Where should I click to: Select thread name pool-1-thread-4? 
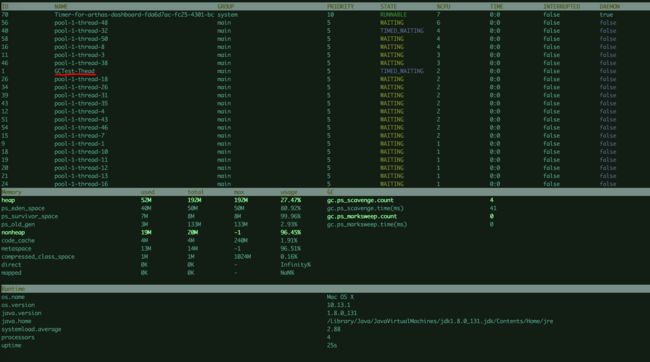tap(79, 112)
